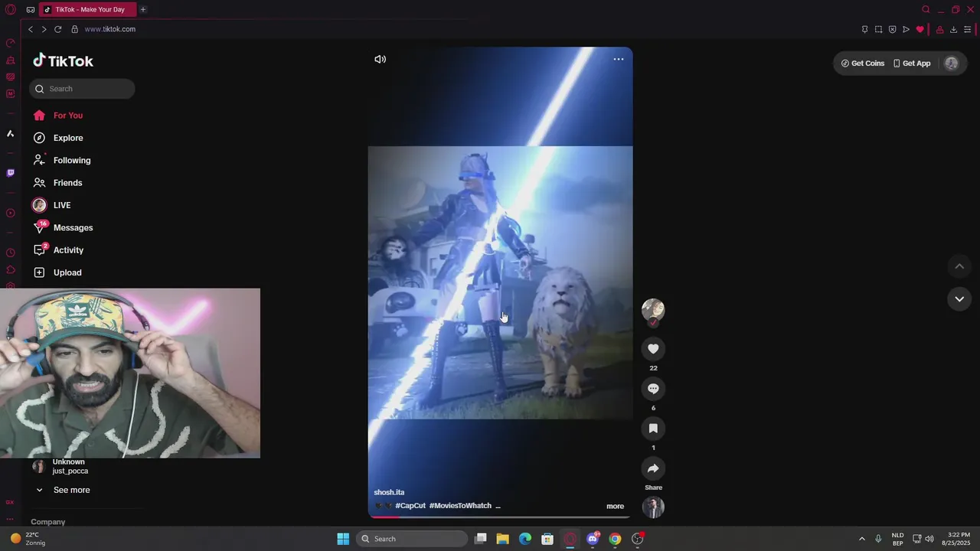This screenshot has width=980, height=551.
Task: Open the just_pocca account entry
Action: point(61,466)
